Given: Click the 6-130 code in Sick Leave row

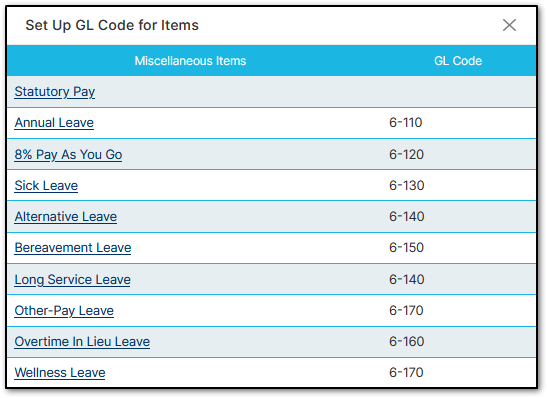Looking at the screenshot, I should click(407, 185).
